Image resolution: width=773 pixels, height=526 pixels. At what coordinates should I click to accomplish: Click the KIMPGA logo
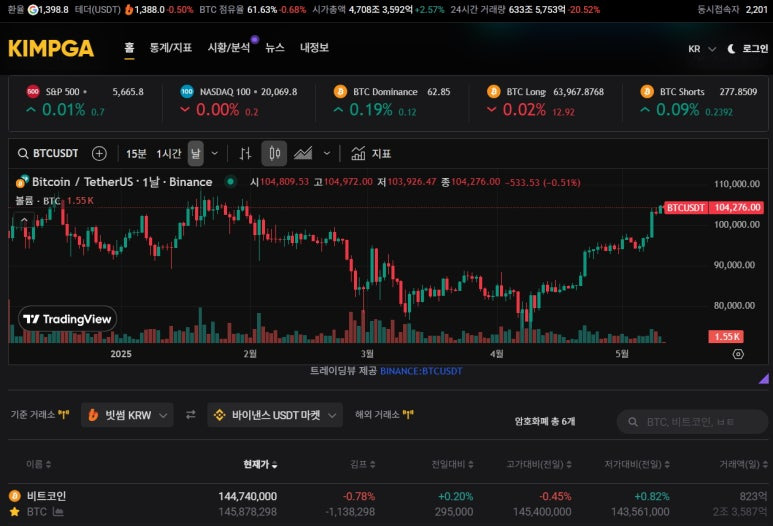[x=51, y=48]
